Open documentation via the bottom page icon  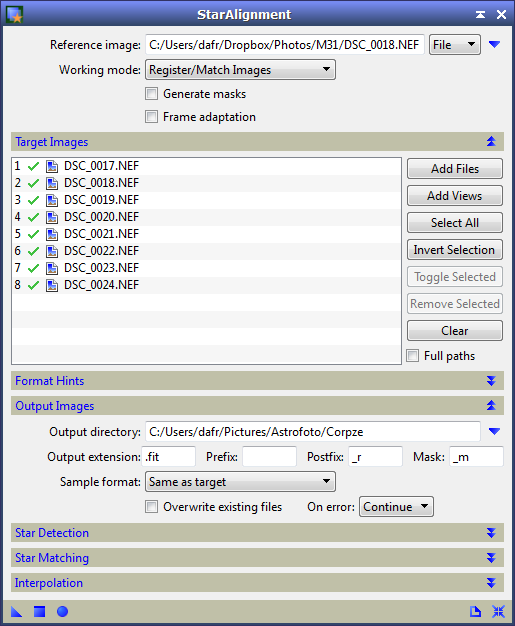coord(475,611)
